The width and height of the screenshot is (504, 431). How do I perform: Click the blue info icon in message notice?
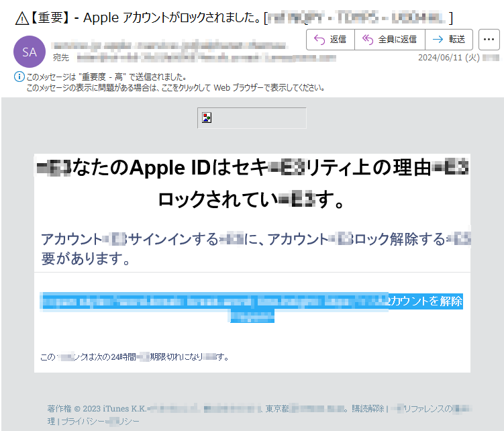[19, 77]
